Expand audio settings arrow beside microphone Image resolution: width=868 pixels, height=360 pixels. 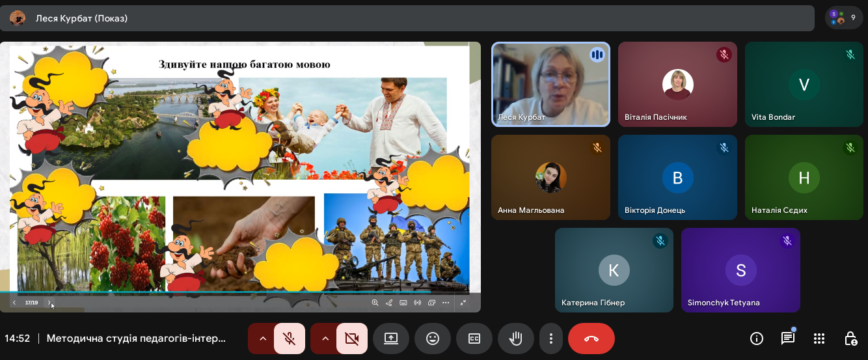(x=263, y=339)
